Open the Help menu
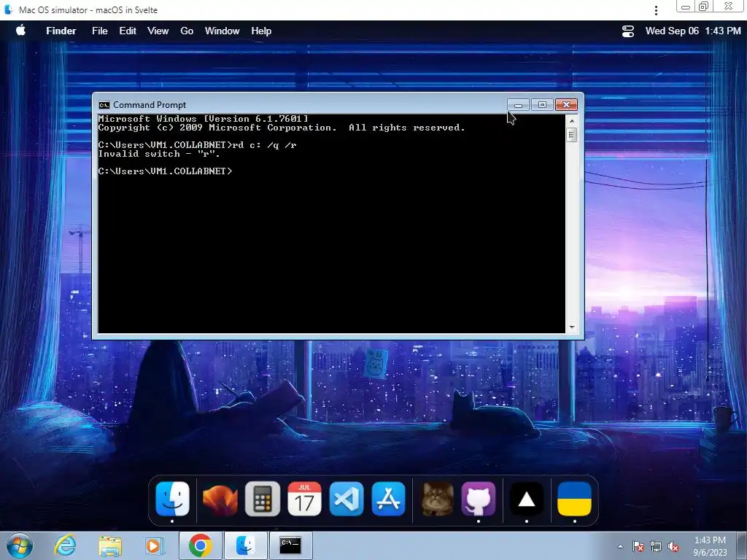 (x=261, y=31)
